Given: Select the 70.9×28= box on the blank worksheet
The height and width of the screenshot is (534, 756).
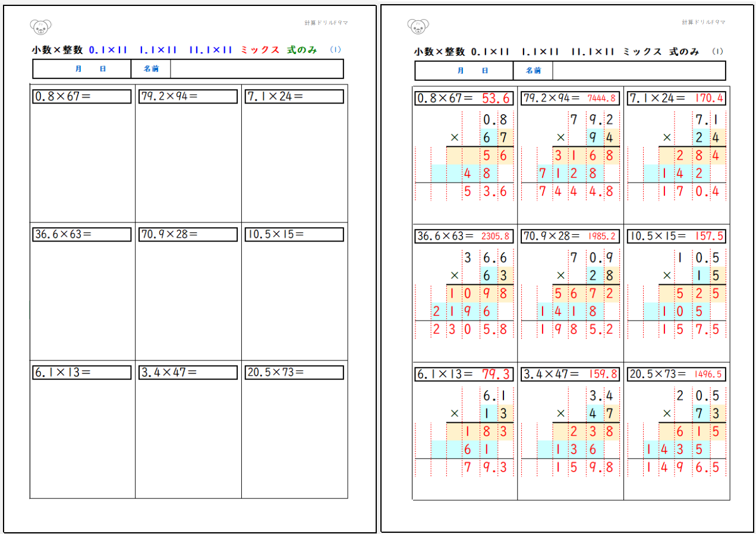Looking at the screenshot, I should tap(188, 234).
